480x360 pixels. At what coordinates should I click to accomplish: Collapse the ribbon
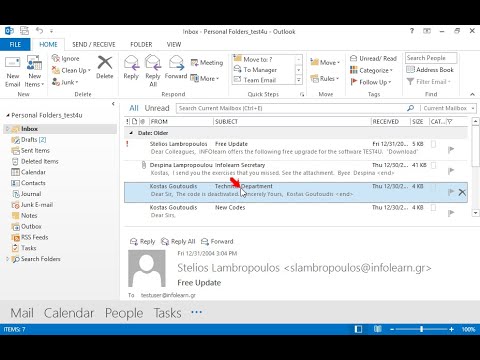click(472, 94)
